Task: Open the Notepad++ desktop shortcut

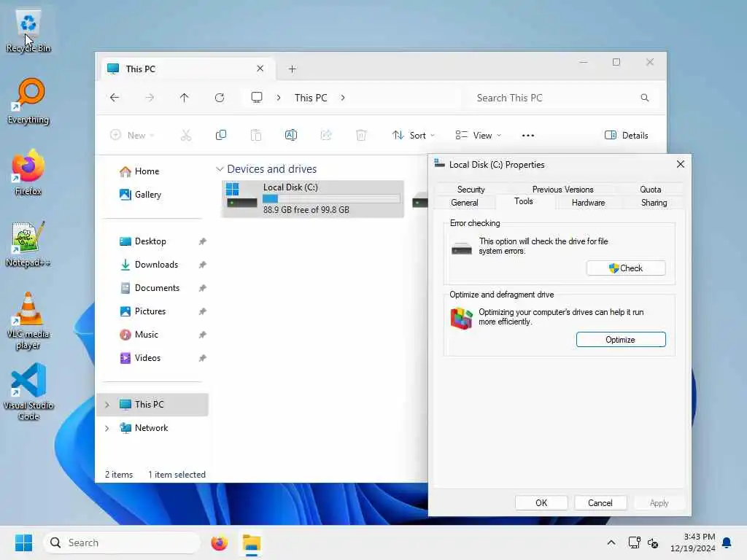Action: pos(28,244)
